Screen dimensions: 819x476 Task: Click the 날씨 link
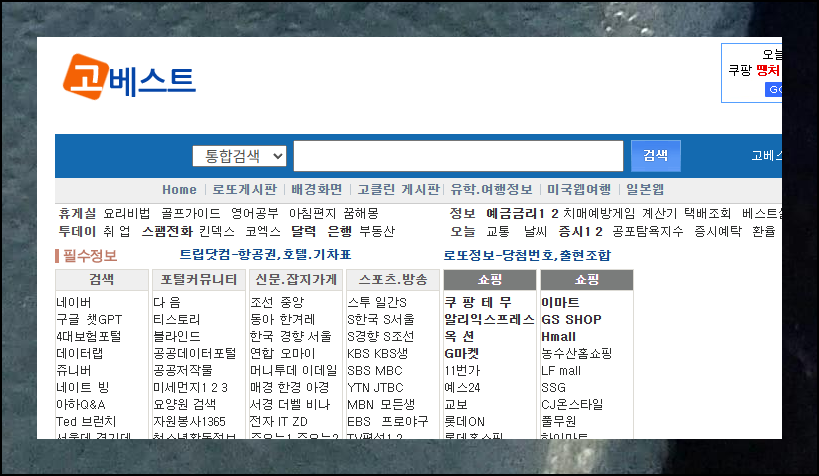(x=535, y=231)
